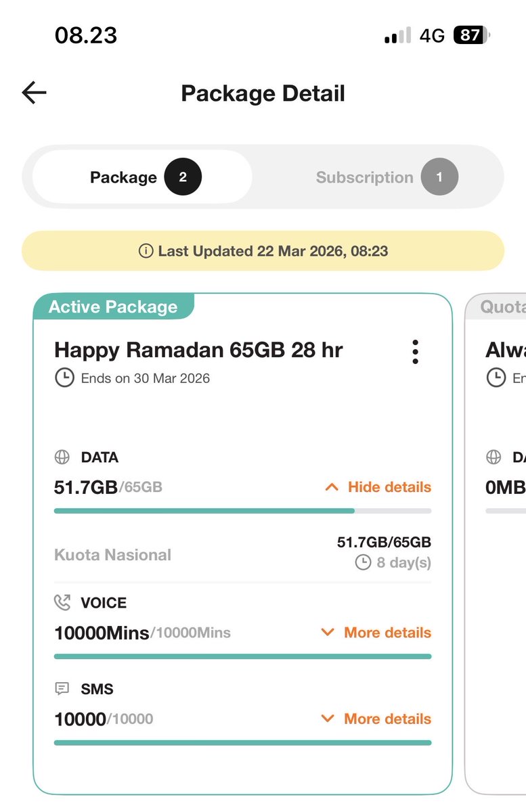Tap the data usage progress bar

point(242,511)
